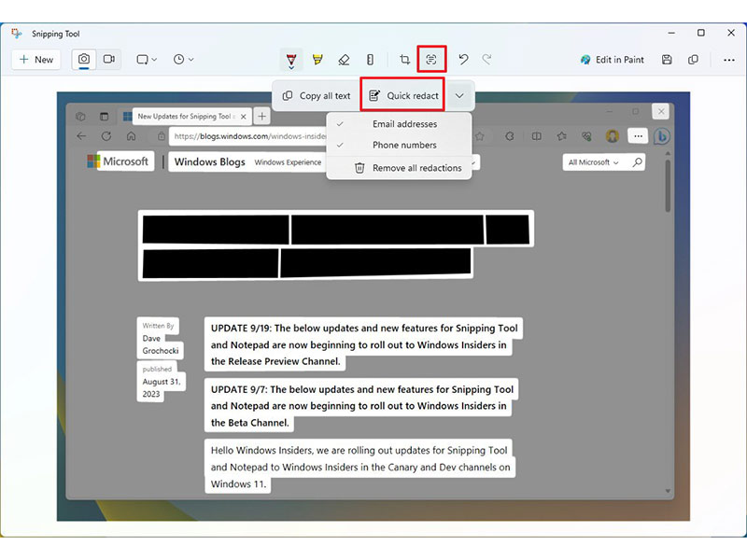The height and width of the screenshot is (560, 747).
Task: Click the Undo arrow
Action: [x=463, y=60]
